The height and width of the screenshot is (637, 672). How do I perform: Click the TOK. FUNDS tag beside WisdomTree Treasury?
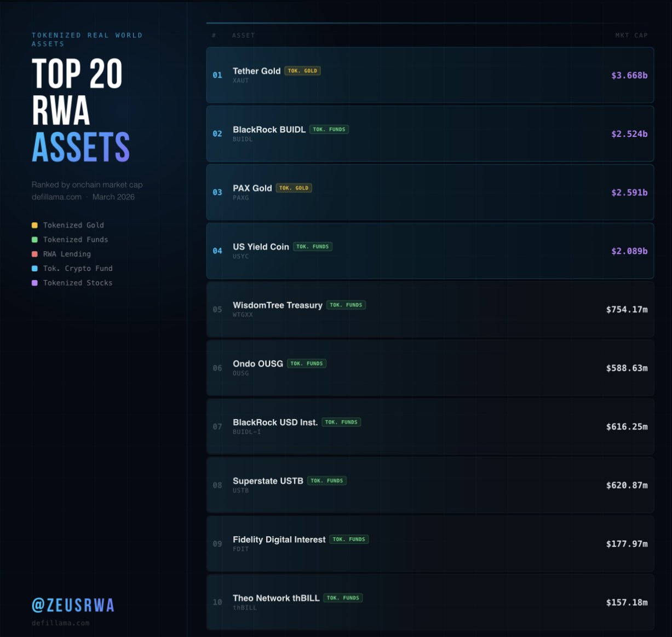(346, 305)
